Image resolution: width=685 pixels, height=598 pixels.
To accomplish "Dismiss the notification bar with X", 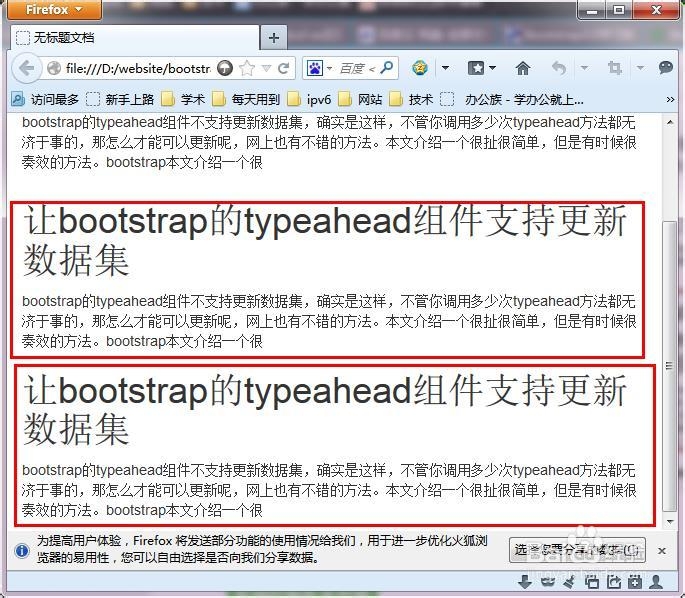I will [661, 550].
